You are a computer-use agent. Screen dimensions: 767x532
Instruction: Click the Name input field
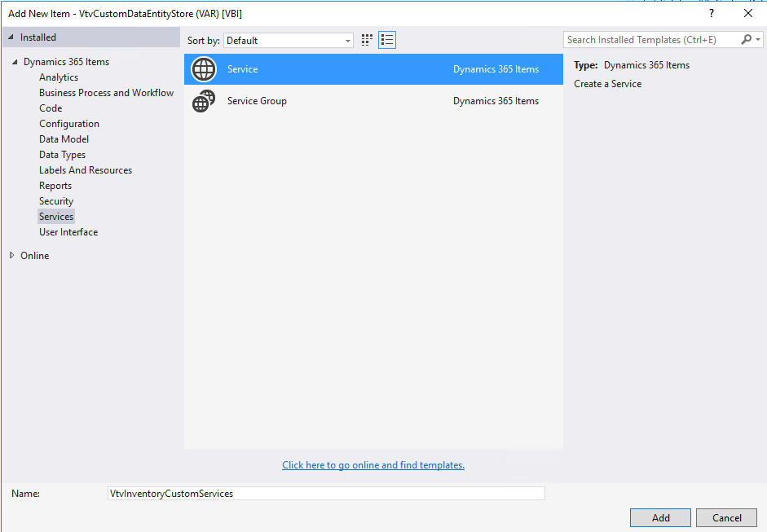(326, 494)
